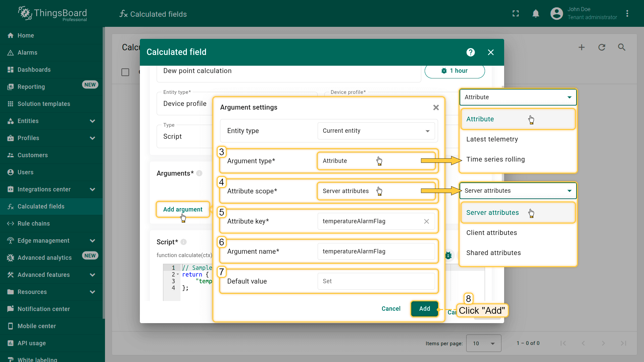Open the Items per page dropdown
The image size is (644, 362).
483,343
